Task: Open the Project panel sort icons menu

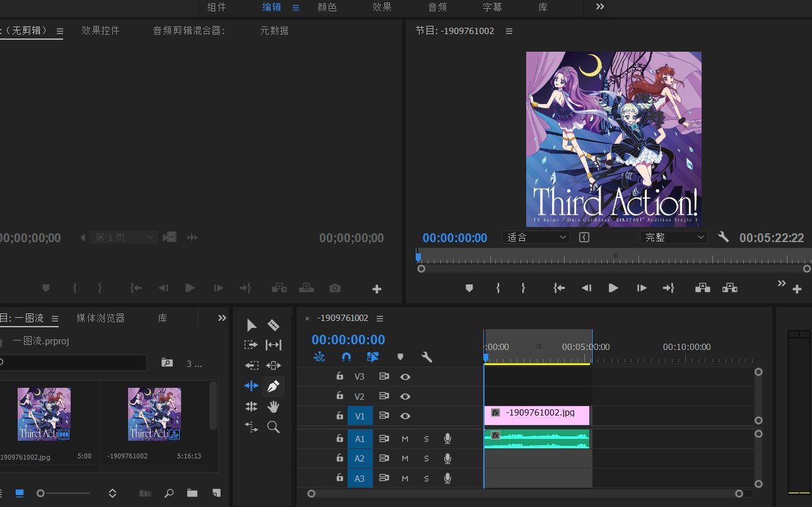Action: (112, 493)
